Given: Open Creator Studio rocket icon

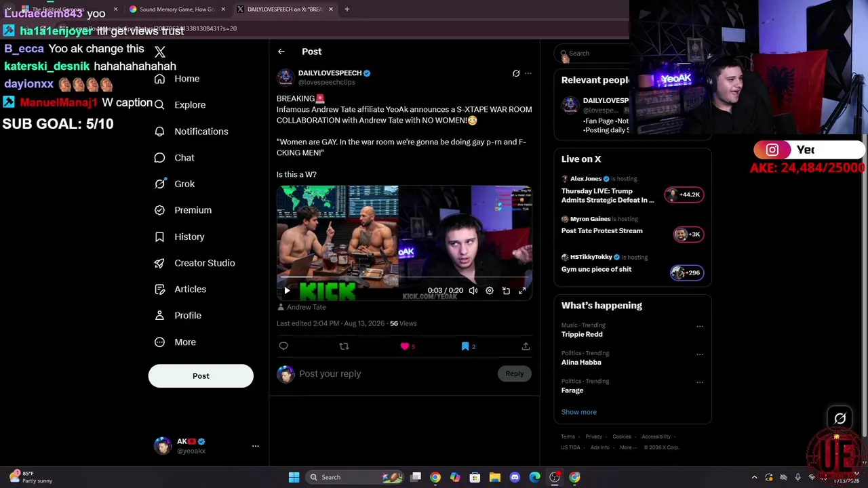Looking at the screenshot, I should 159,263.
